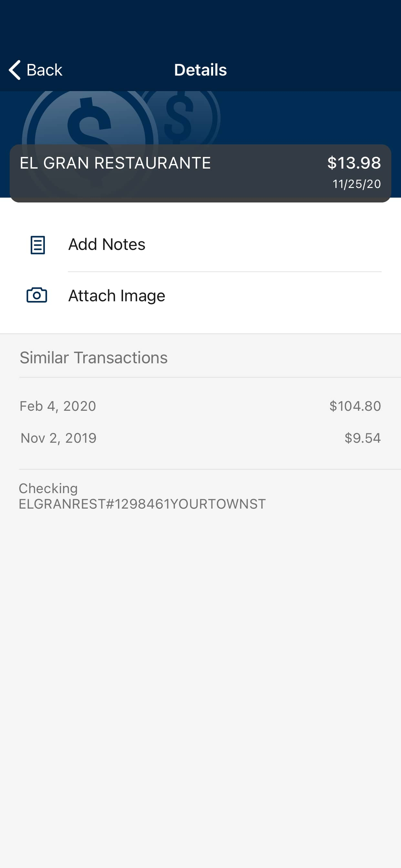
Task: Tap the ELGRANREST#1298461YOURTOWNST description text
Action: pyautogui.click(x=142, y=504)
